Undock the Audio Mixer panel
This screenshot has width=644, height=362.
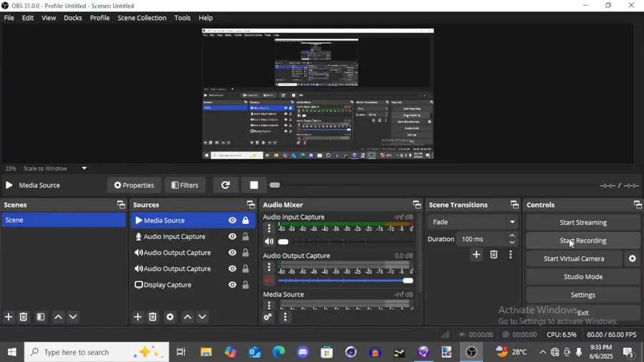417,205
